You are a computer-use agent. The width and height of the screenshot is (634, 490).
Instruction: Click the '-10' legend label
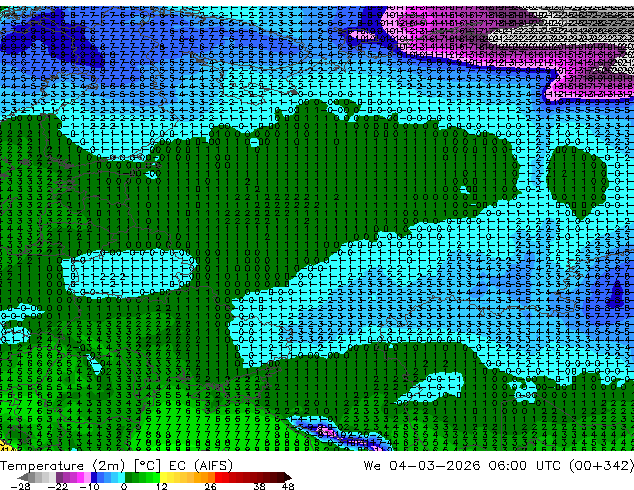pos(89,486)
